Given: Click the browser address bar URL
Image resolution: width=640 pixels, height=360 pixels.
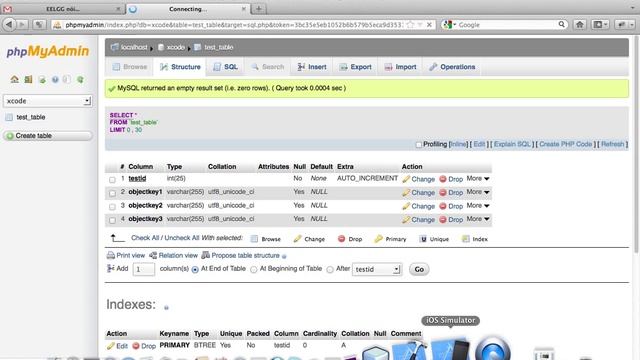Looking at the screenshot, I should [234, 25].
